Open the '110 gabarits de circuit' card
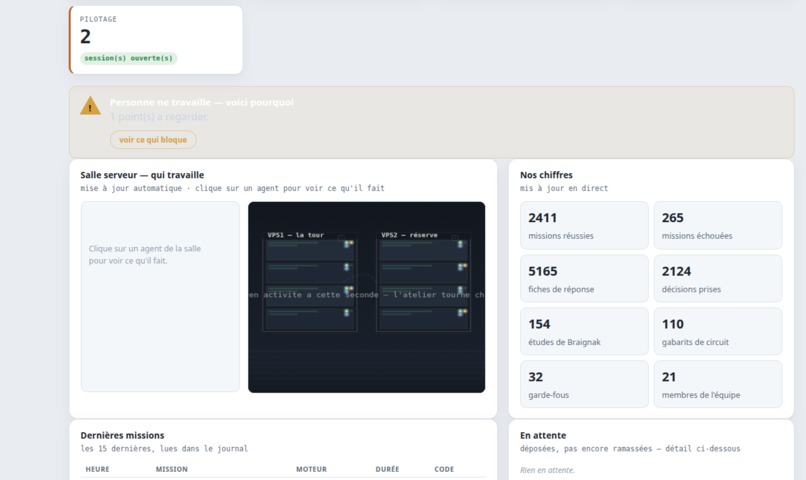 [x=718, y=331]
